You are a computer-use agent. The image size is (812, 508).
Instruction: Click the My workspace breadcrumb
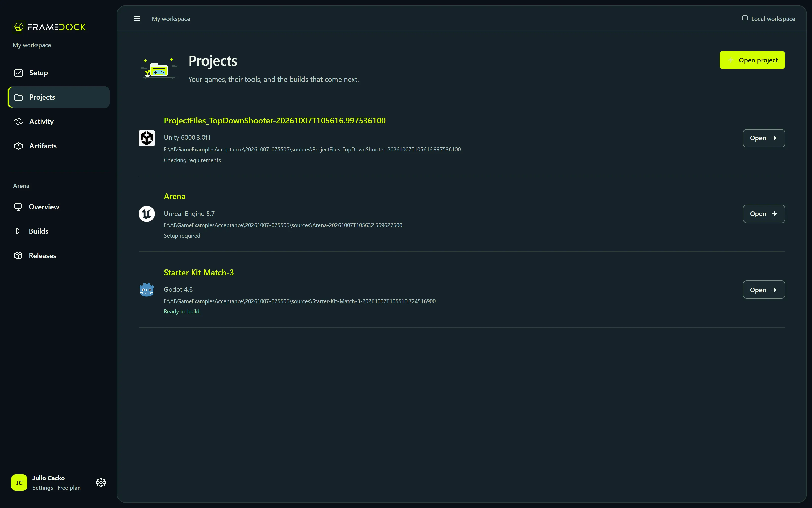click(171, 19)
